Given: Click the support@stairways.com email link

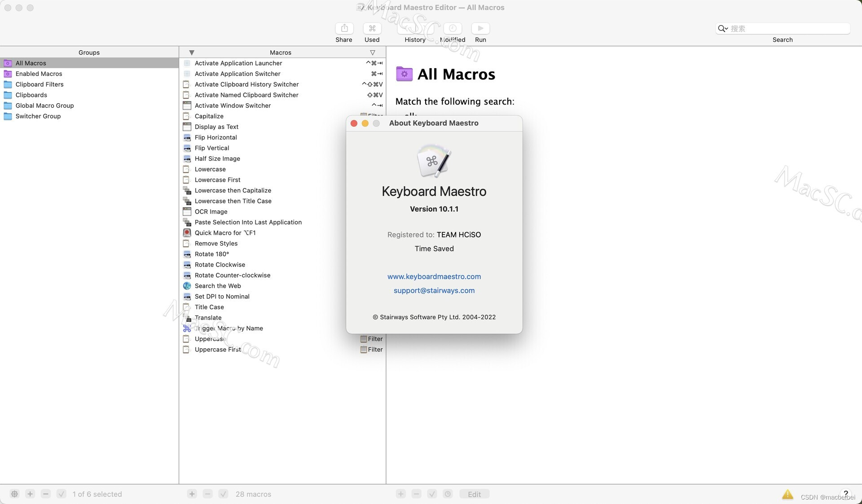Looking at the screenshot, I should (434, 290).
